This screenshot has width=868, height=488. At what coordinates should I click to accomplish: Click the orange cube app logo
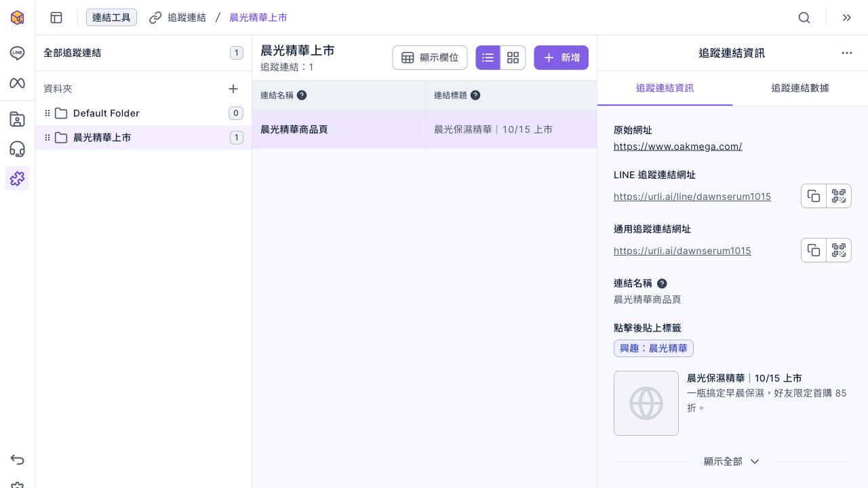pyautogui.click(x=17, y=18)
